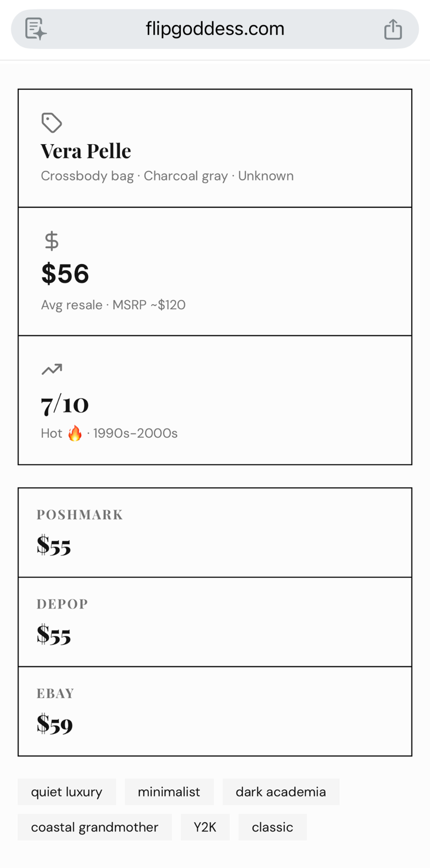
Task: Open the Depop $55 price card
Action: (x=215, y=622)
